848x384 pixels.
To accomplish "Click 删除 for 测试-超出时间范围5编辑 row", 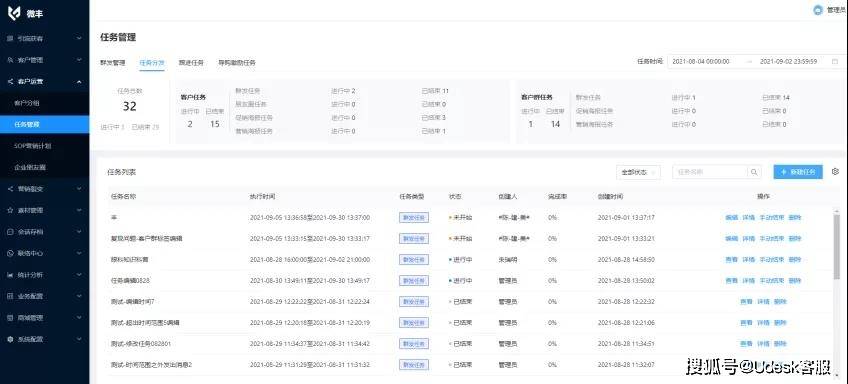I will [x=780, y=323].
